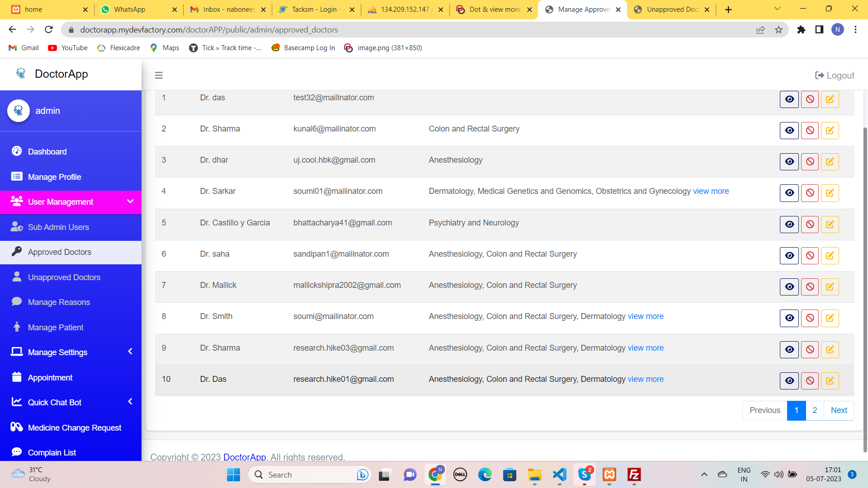Screen dimensions: 868x488
Task: View details with eye icon for Dr. saha
Action: tap(789, 256)
